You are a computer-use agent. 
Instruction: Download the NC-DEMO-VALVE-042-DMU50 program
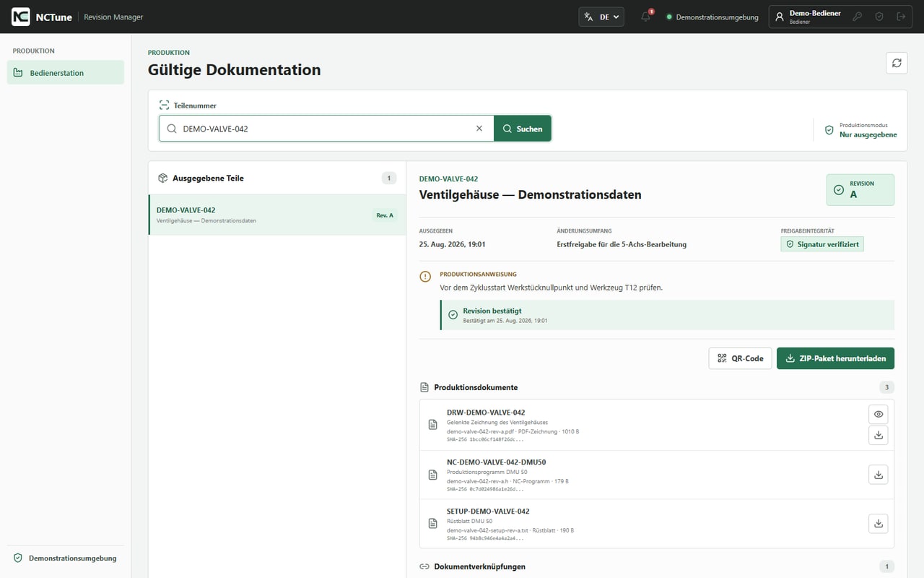[879, 475]
